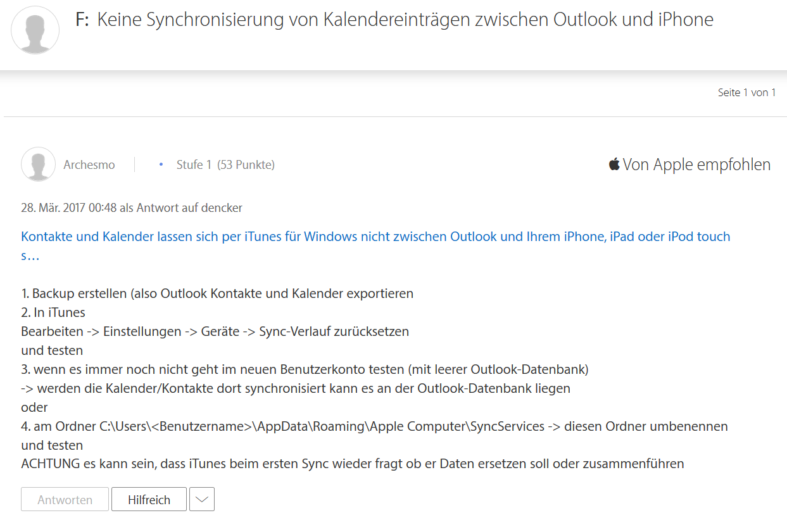This screenshot has width=787, height=532.
Task: Open the blue 'Kontakte und Kalender' support link
Action: [x=375, y=237]
